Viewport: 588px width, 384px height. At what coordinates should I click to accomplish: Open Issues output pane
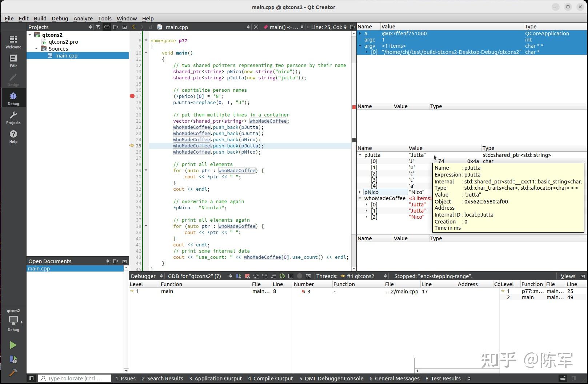click(x=125, y=379)
